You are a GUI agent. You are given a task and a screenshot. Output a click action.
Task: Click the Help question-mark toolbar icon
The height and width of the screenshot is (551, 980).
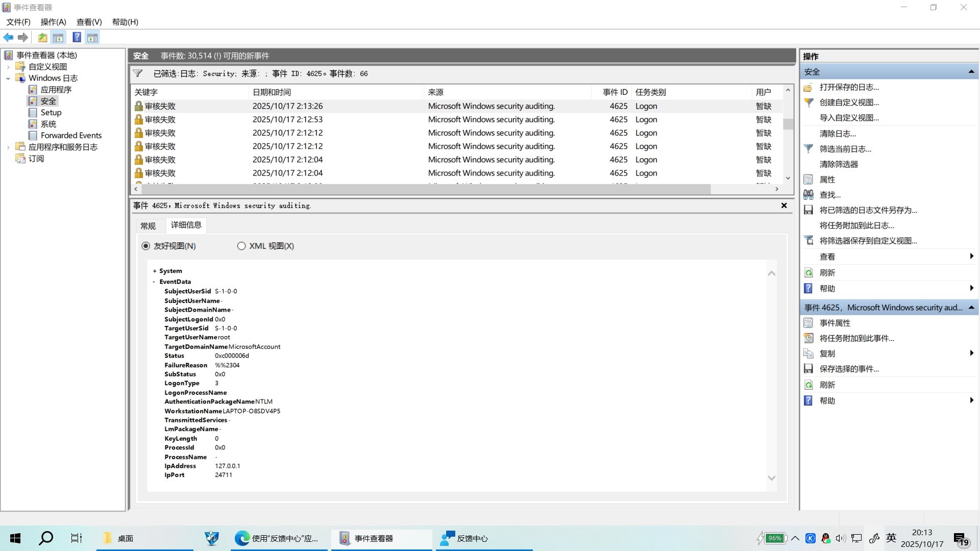click(77, 37)
